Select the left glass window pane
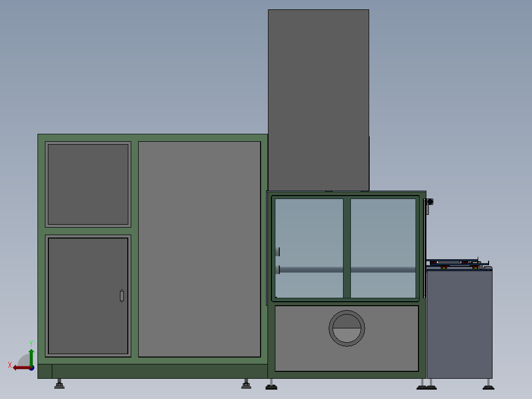The height and width of the screenshot is (399, 532). [309, 248]
